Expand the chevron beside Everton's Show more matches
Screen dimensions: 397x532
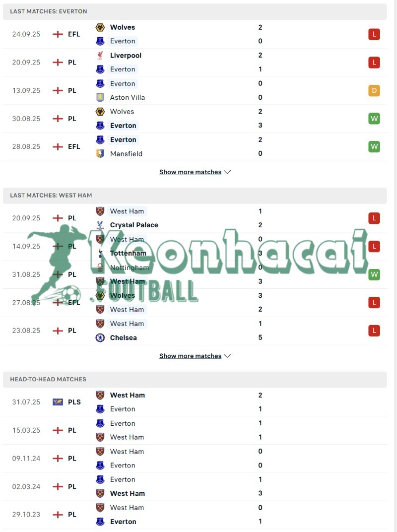point(227,172)
